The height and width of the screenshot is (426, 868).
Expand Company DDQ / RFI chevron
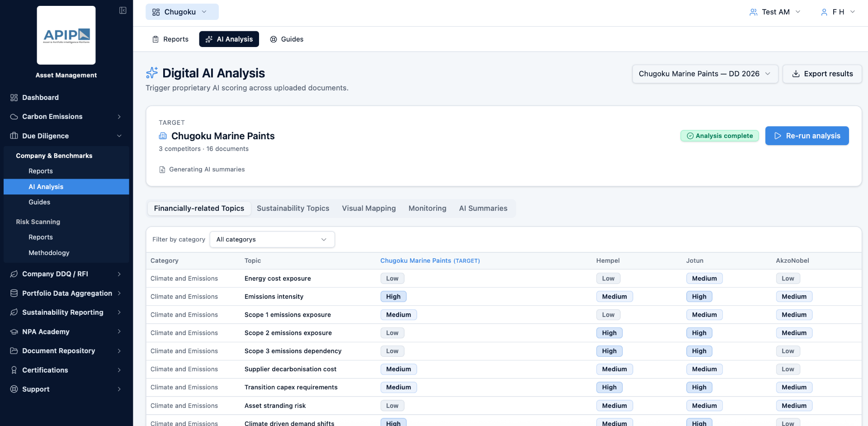click(x=119, y=274)
